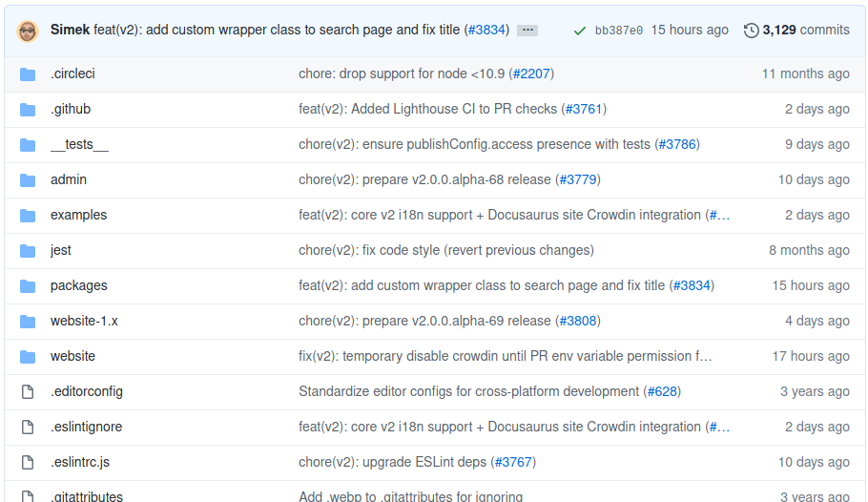The width and height of the screenshot is (868, 502).
Task: Open commit hash bb387e0
Action: click(x=618, y=31)
